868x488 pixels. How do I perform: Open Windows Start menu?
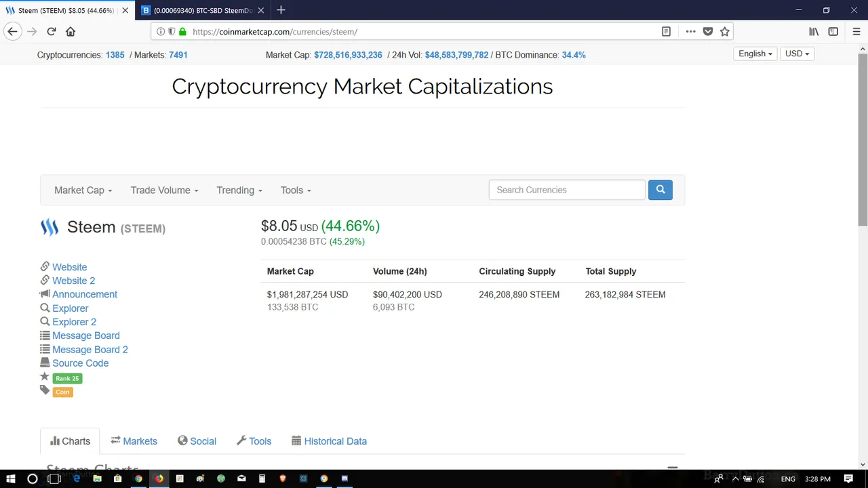11,479
